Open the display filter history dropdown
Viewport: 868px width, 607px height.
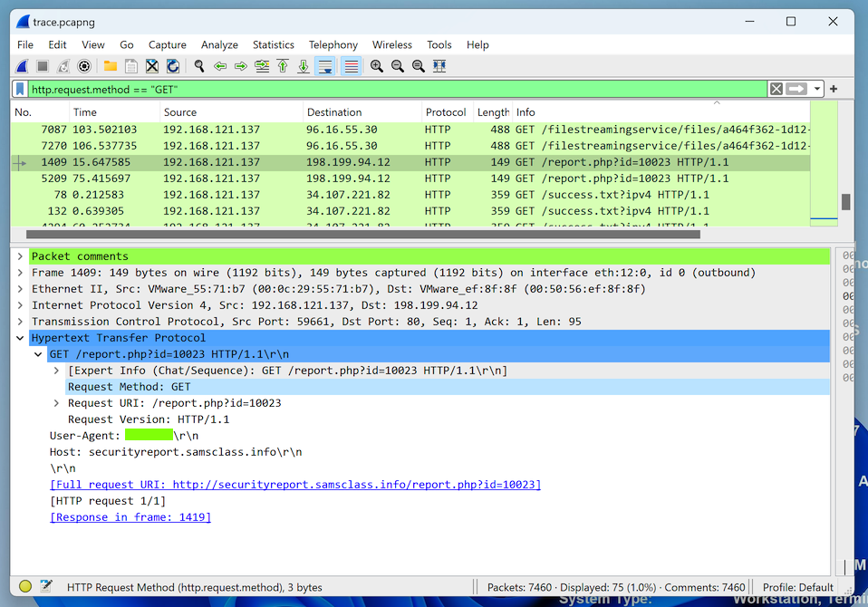coord(817,89)
